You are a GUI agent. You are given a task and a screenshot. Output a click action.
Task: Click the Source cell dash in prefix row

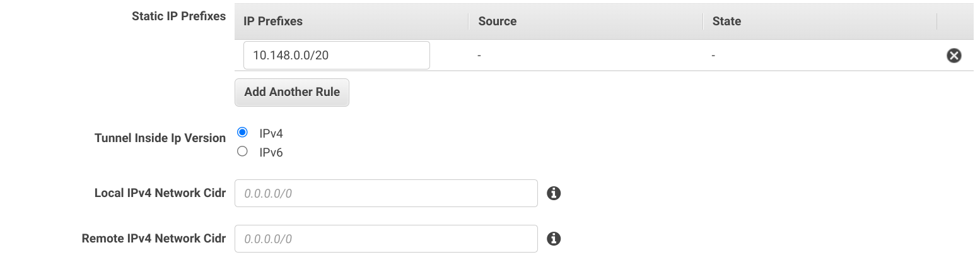(480, 56)
